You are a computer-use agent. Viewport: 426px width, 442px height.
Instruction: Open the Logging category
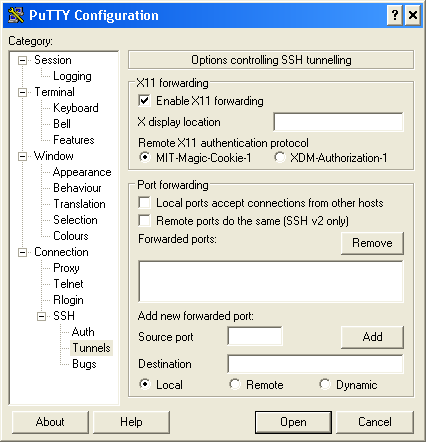72,76
